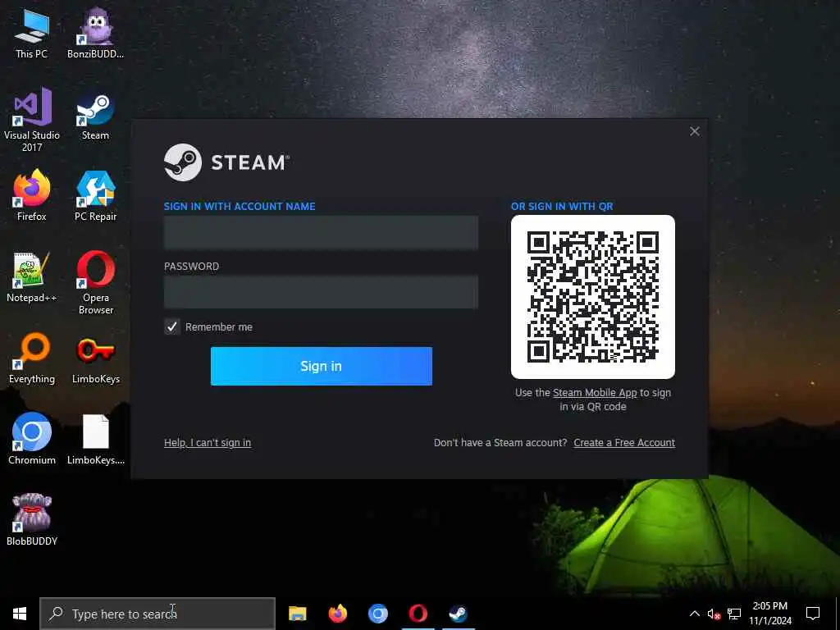Click the 'OR SIGN IN WITH QR' label

click(562, 206)
